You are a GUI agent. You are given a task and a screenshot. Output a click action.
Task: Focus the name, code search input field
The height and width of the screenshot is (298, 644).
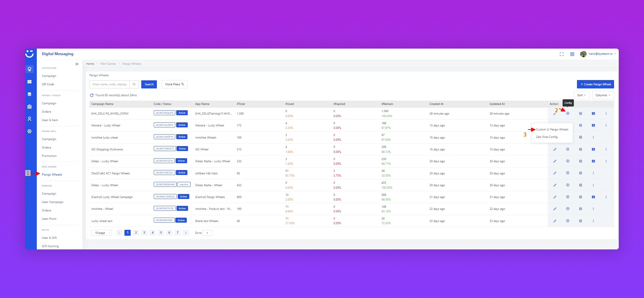pyautogui.click(x=109, y=84)
